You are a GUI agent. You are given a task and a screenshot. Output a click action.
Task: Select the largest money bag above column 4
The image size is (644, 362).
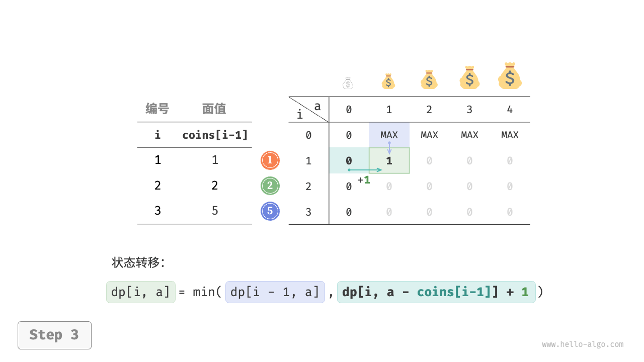coord(510,75)
